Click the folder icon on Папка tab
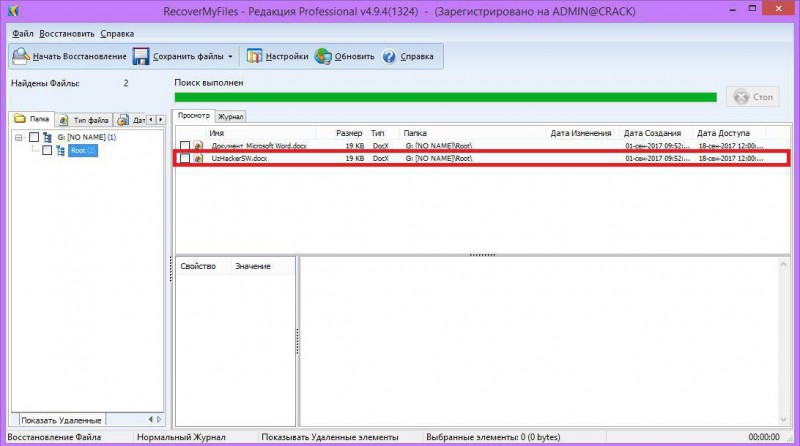 [20, 119]
